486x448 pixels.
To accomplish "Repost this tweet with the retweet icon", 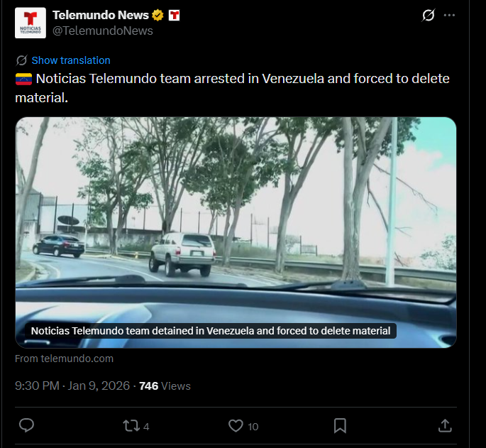I will click(x=131, y=426).
